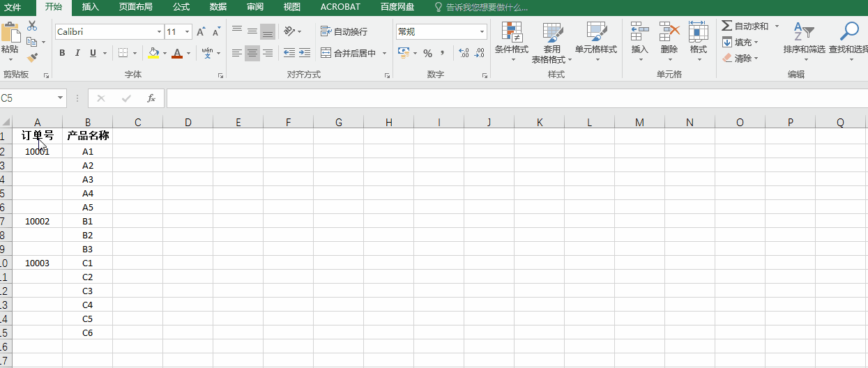The height and width of the screenshot is (368, 868).
Task: Open 自动求和 dropdown arrow
Action: pyautogui.click(x=777, y=26)
